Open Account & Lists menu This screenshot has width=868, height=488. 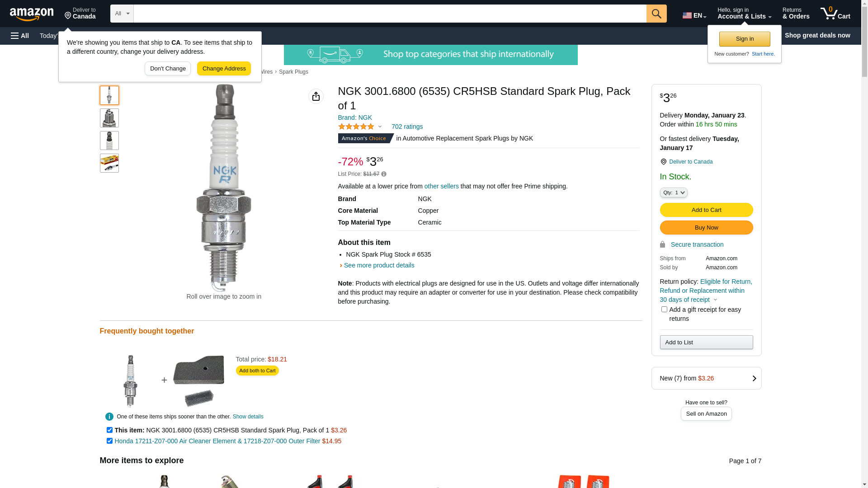[x=744, y=14]
